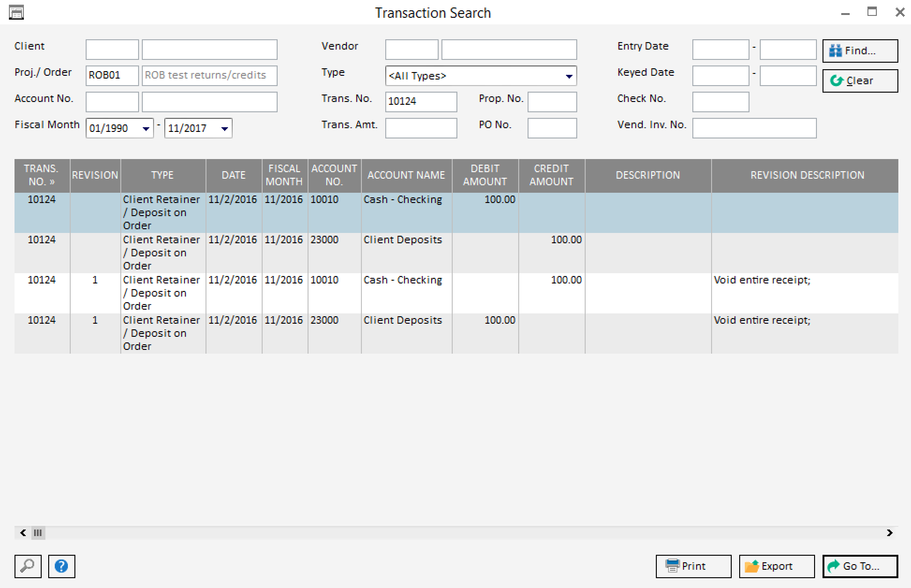
Task: Open search with the magnifier icon
Action: click(28, 566)
